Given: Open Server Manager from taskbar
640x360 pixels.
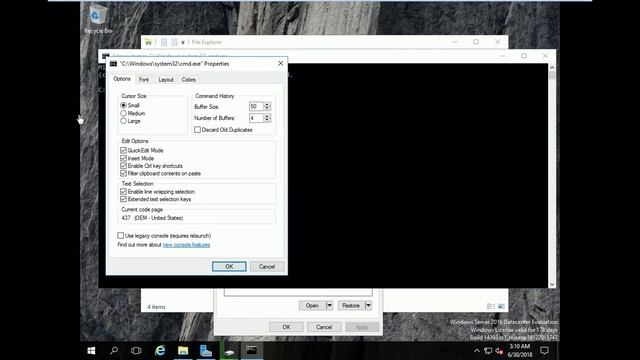Looking at the screenshot, I should (206, 351).
